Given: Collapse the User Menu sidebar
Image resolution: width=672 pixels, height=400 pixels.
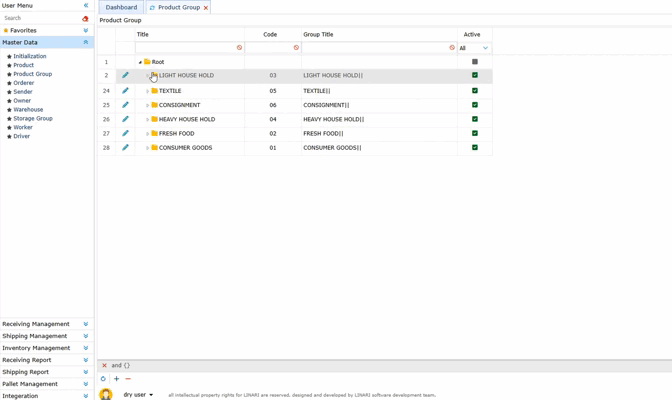Looking at the screenshot, I should [85, 6].
